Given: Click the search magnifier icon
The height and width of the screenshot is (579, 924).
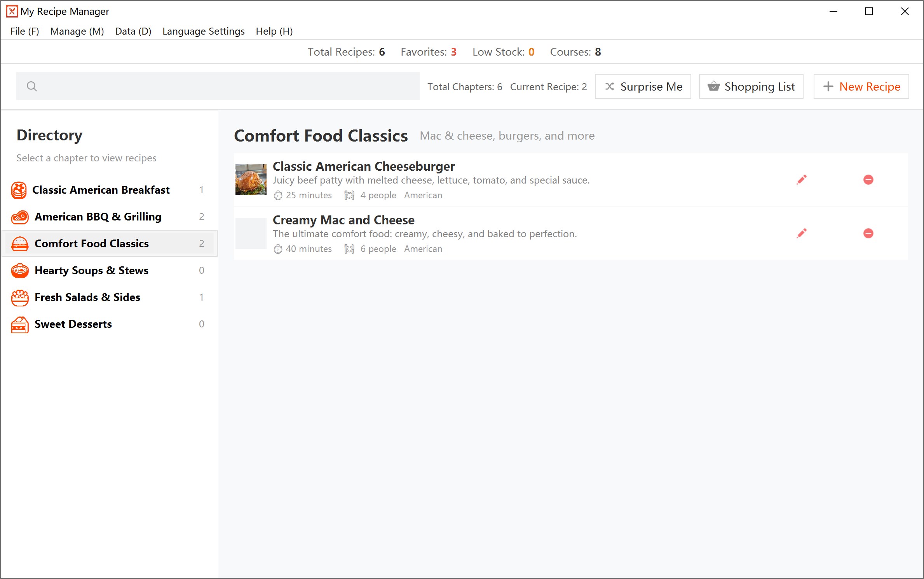Looking at the screenshot, I should click(x=32, y=86).
